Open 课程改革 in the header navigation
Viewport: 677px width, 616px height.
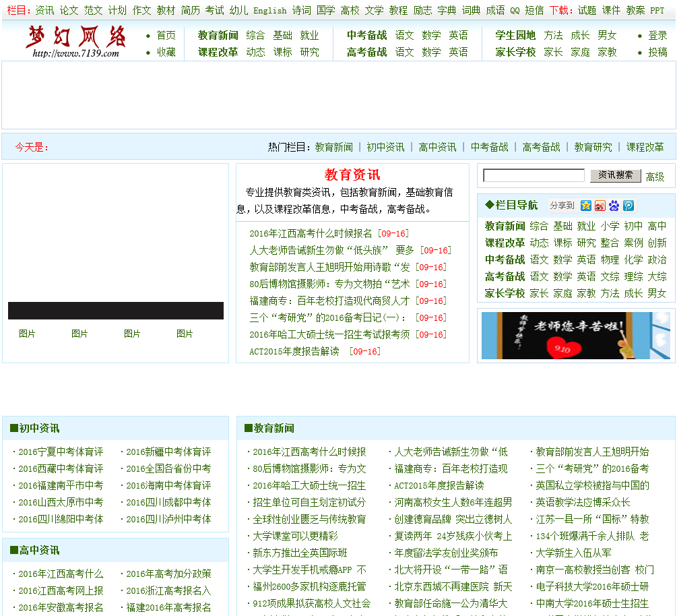click(218, 53)
